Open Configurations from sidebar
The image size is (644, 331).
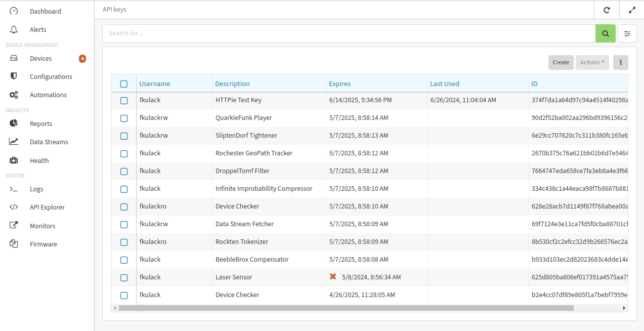(x=51, y=76)
